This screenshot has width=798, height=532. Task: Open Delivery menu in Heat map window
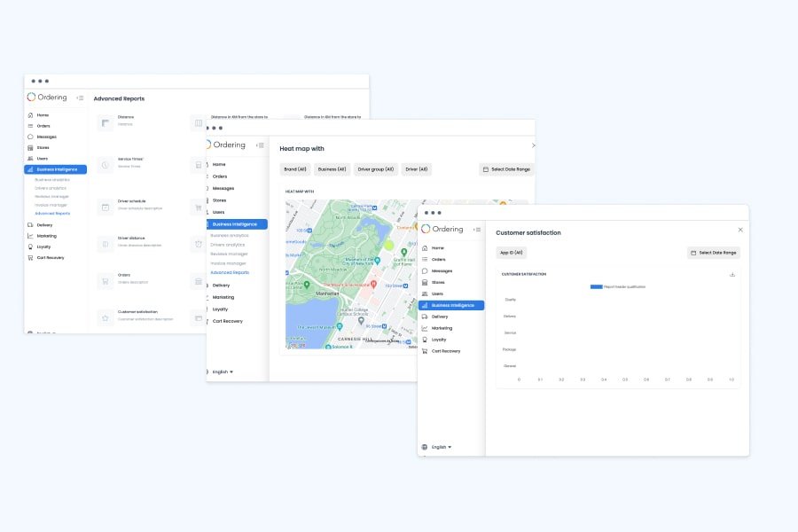tap(221, 286)
